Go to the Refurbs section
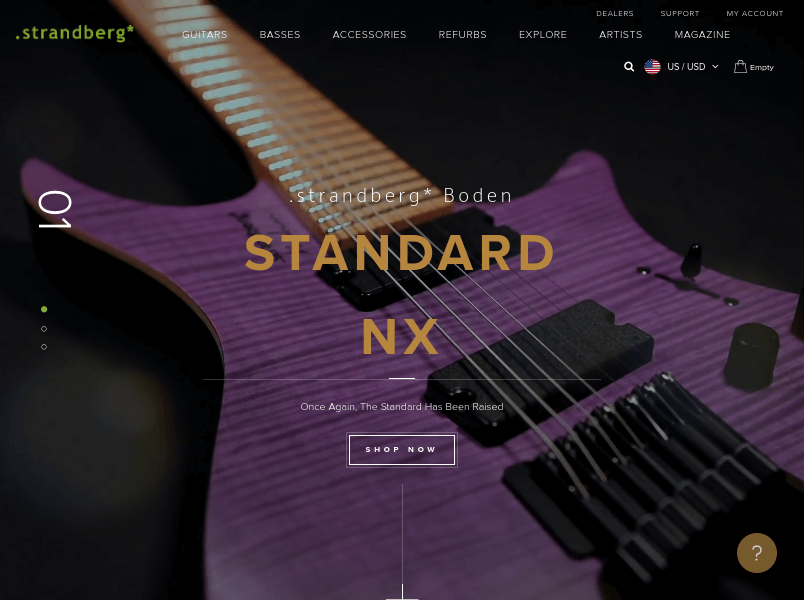804x600 pixels. pyautogui.click(x=462, y=34)
